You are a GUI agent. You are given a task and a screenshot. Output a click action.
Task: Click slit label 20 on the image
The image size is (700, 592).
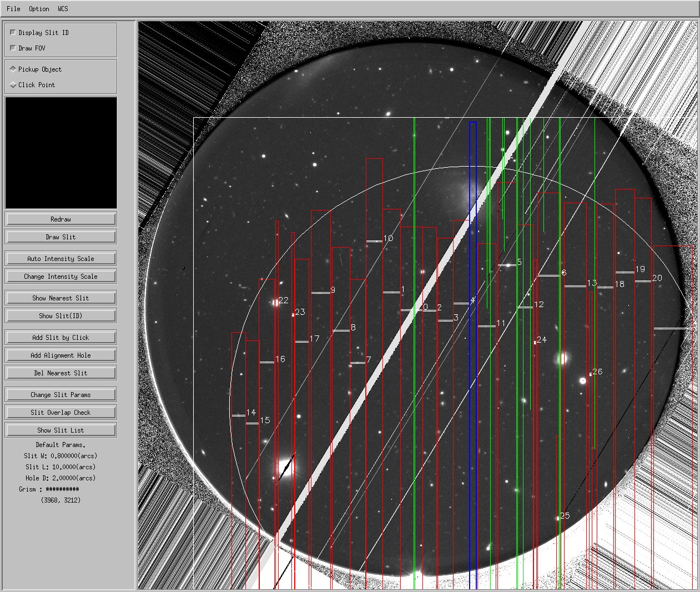(657, 278)
